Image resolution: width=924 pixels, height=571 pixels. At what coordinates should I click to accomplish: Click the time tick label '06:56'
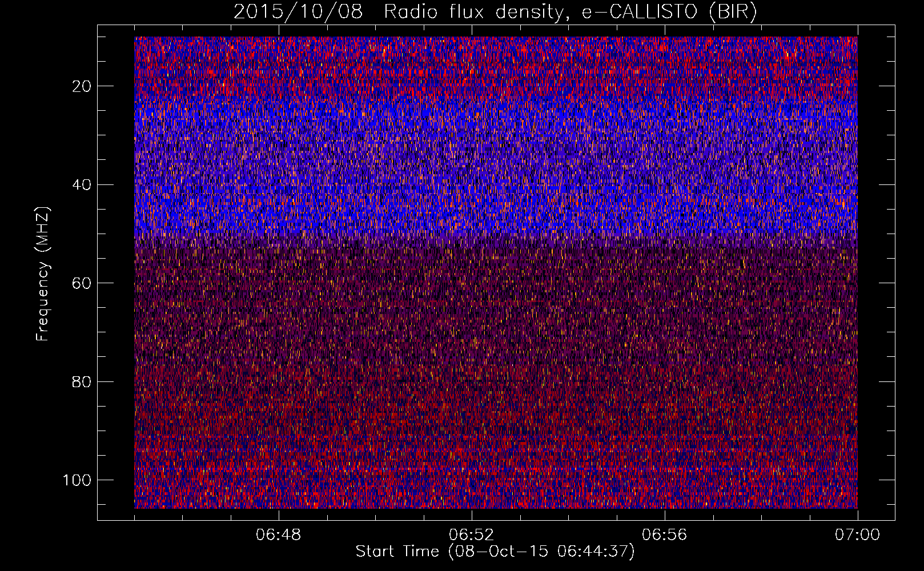coord(665,535)
